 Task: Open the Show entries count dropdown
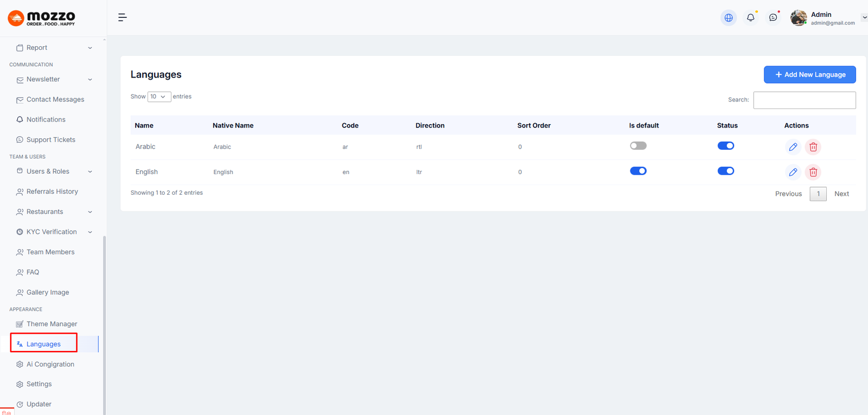point(159,97)
